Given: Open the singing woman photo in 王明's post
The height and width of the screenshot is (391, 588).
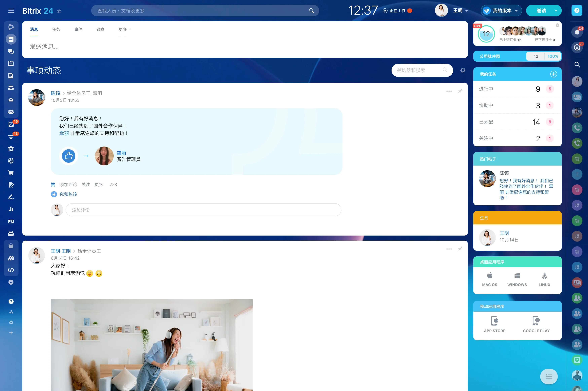Looking at the screenshot, I should point(152,345).
